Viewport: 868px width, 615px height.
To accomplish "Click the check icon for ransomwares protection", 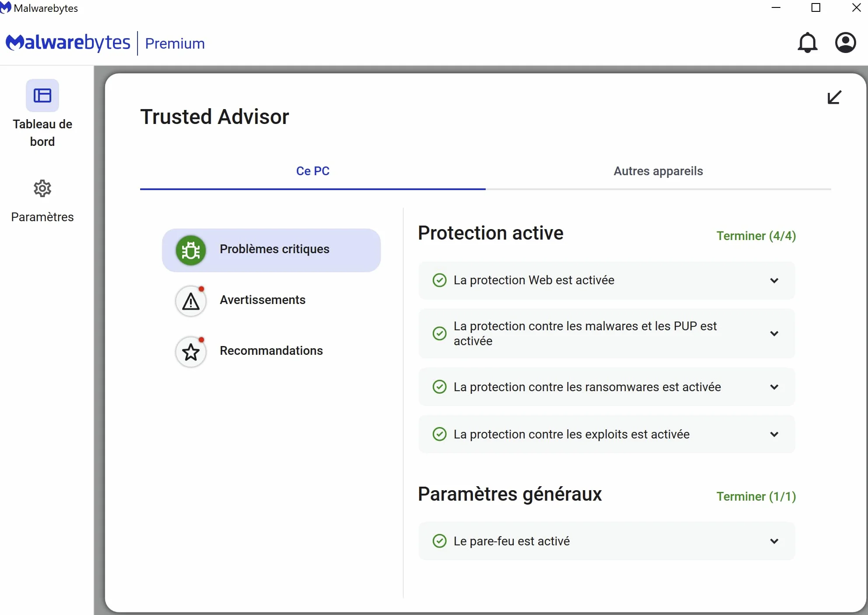I will coord(439,387).
